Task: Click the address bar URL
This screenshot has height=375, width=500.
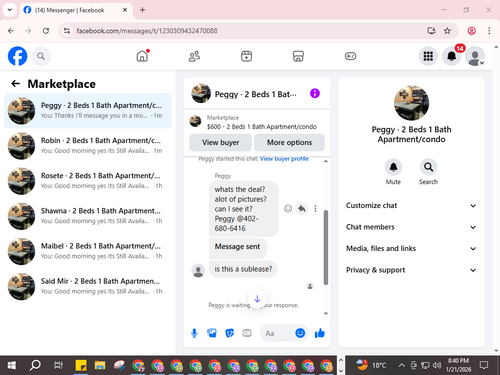Action: (147, 31)
